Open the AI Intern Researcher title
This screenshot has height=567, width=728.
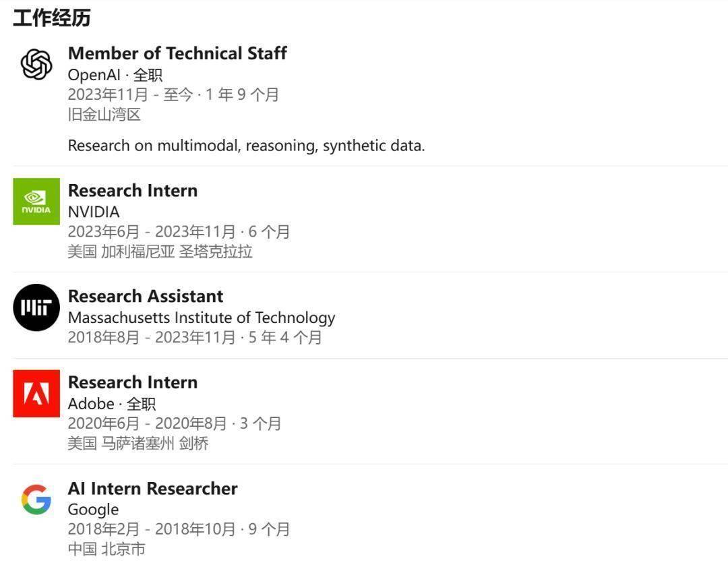tap(153, 488)
